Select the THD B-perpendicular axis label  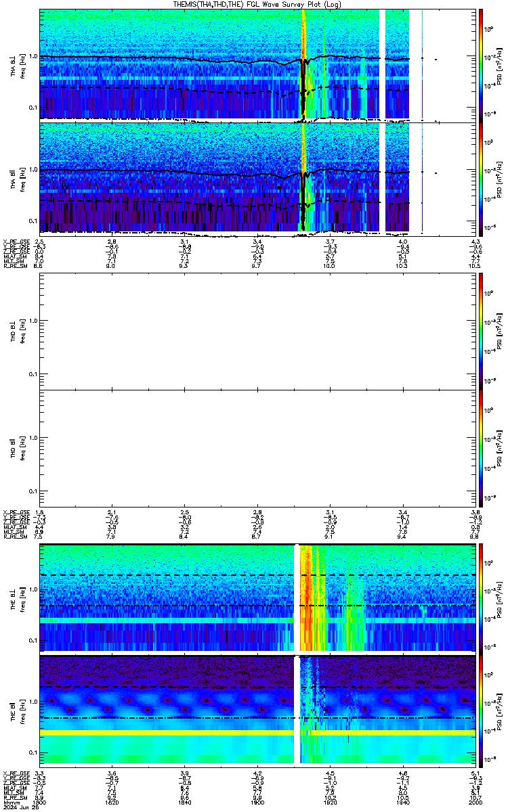[13, 331]
